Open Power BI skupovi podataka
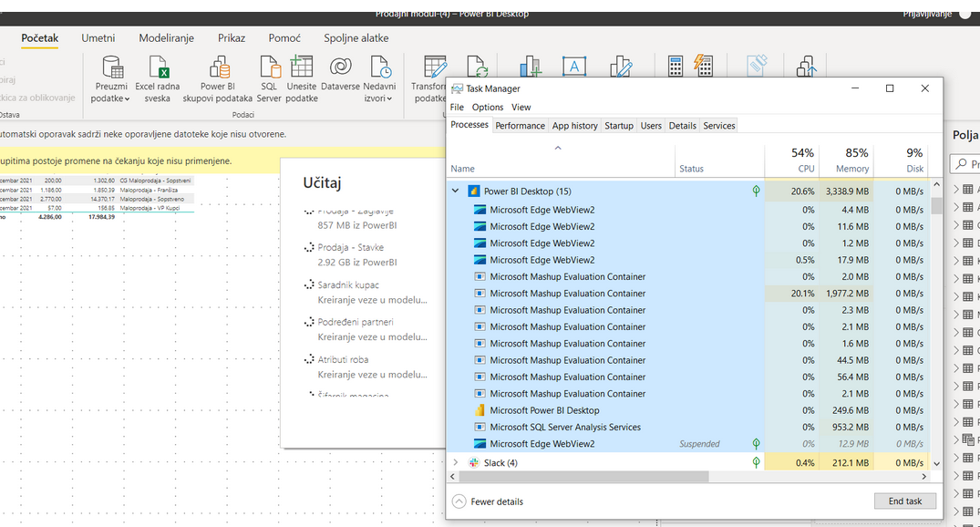This screenshot has width=980, height=527. pos(218,79)
